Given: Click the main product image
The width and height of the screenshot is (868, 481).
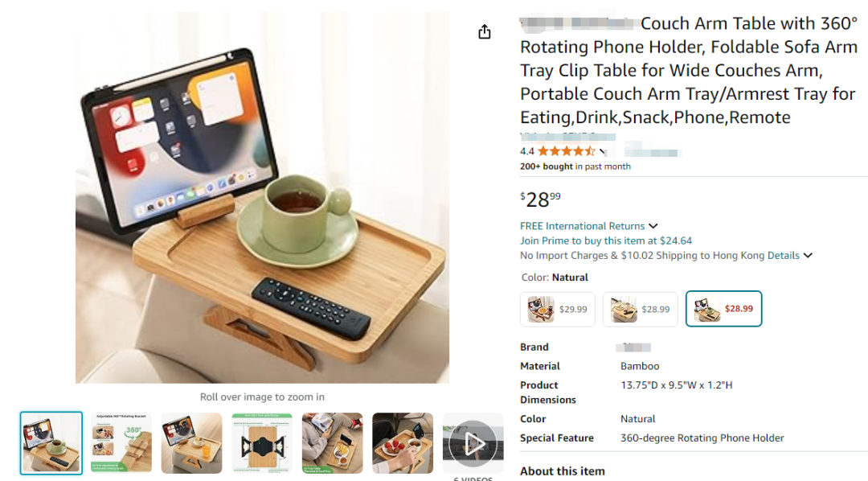Looking at the screenshot, I should [262, 197].
